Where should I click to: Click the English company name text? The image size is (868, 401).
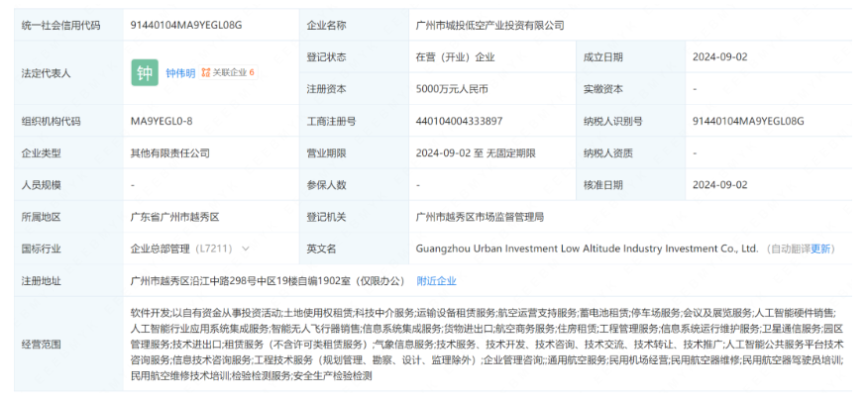587,249
